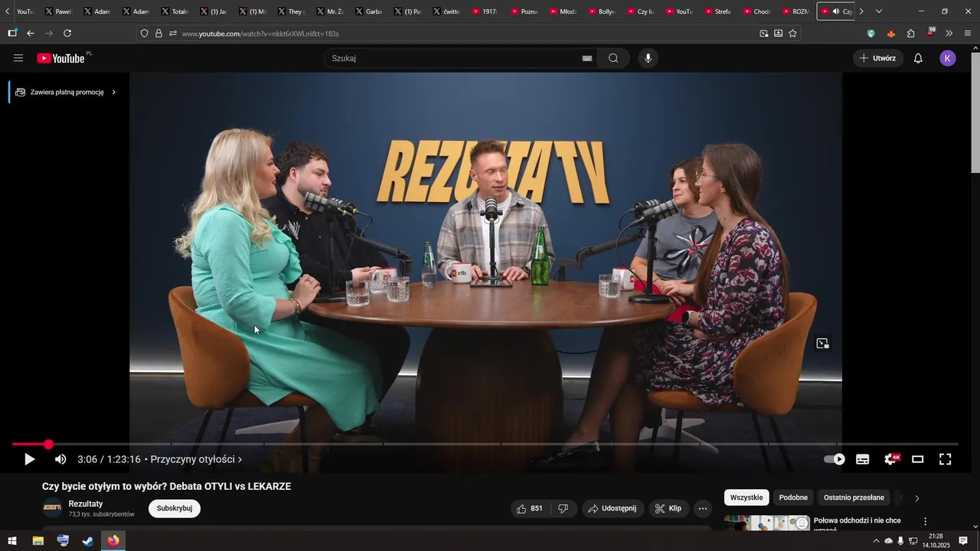Enter fullscreen video mode
Viewport: 980px width, 551px height.
[x=946, y=459]
